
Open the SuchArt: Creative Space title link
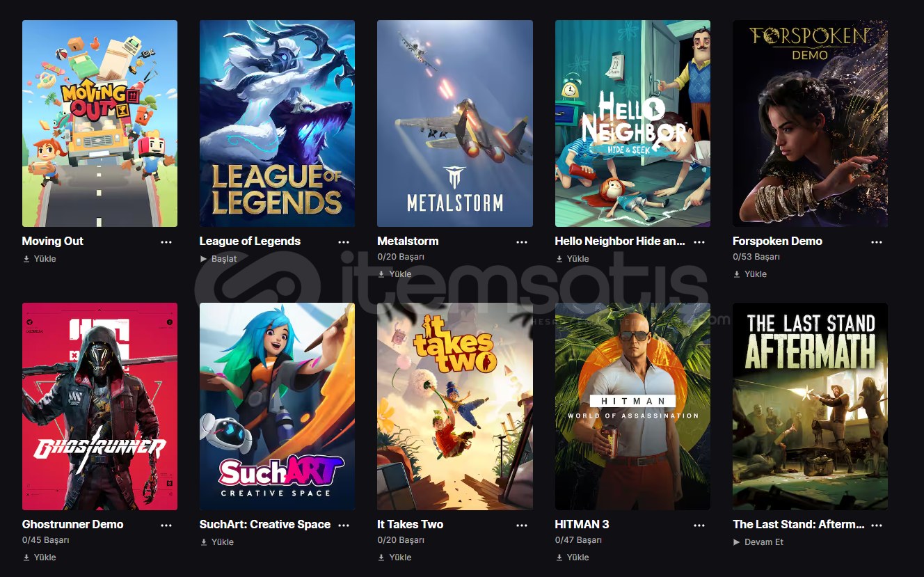pos(265,525)
